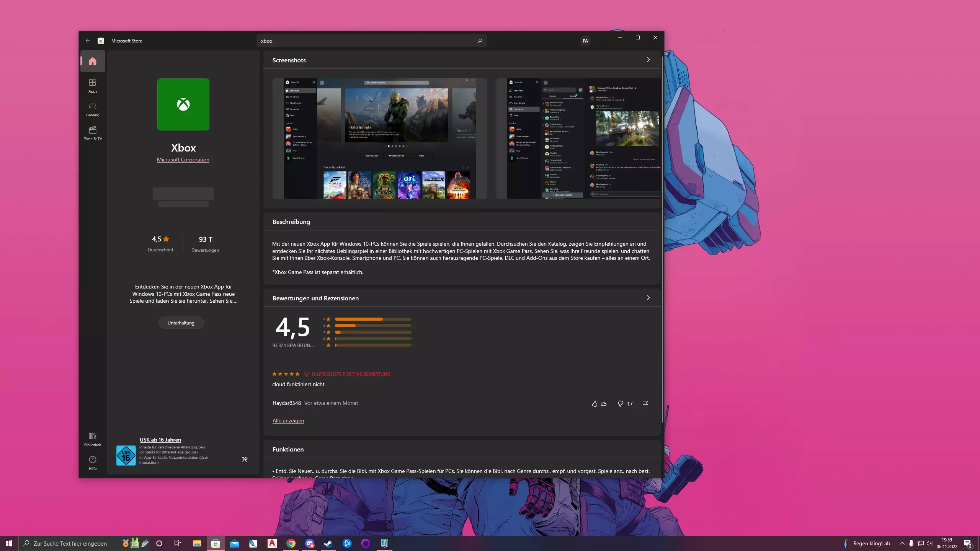Click the 4,5 Durchschnitt rating summary
The width and height of the screenshot is (980, 551).
coord(160,244)
